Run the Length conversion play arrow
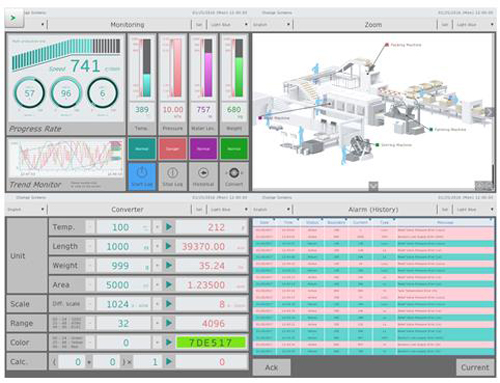 click(169, 246)
